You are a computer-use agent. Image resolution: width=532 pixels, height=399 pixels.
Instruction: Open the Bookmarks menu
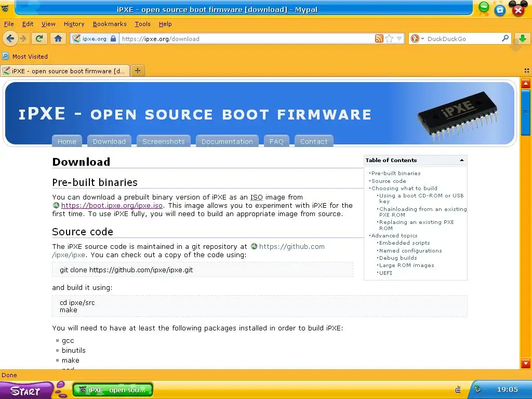click(x=110, y=24)
